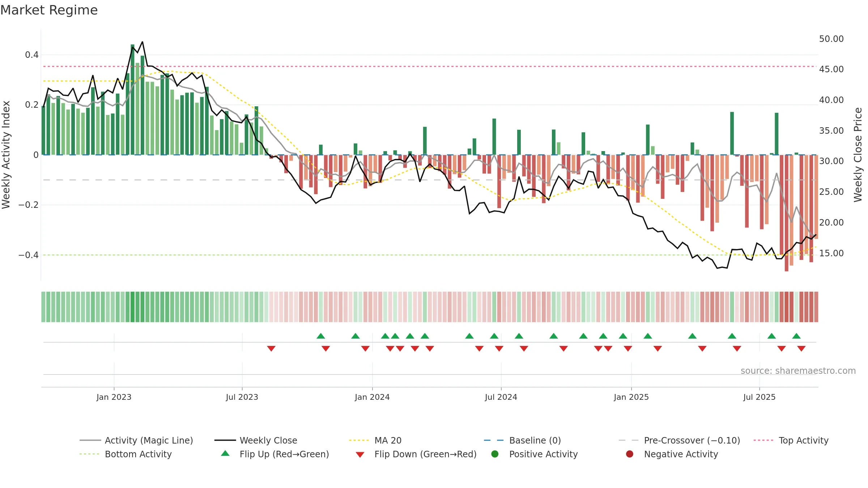868x488 pixels.
Task: Click the 50.00 price tick label
Action: (831, 39)
